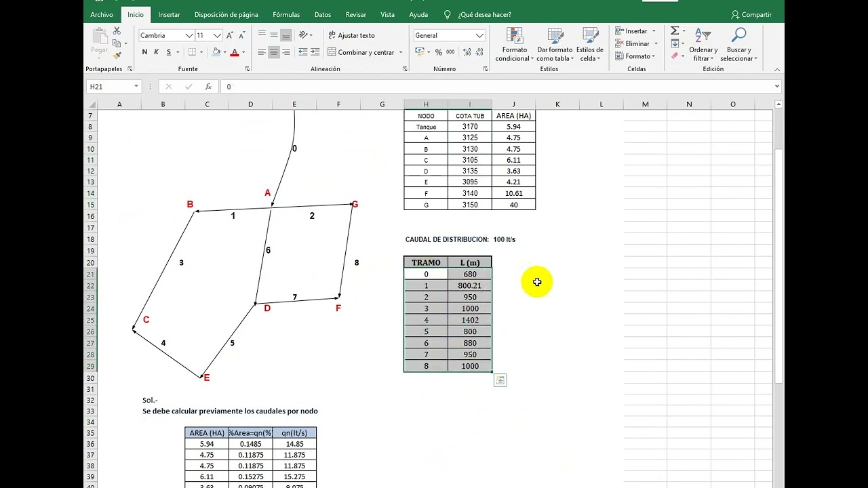Screen dimensions: 868x488
Task: Expand the formula bar chevron
Action: pos(777,86)
